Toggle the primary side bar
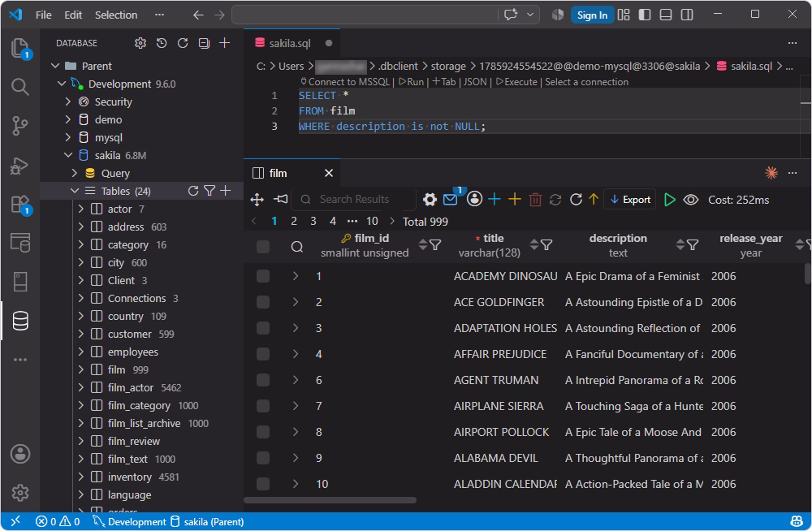 pos(645,15)
